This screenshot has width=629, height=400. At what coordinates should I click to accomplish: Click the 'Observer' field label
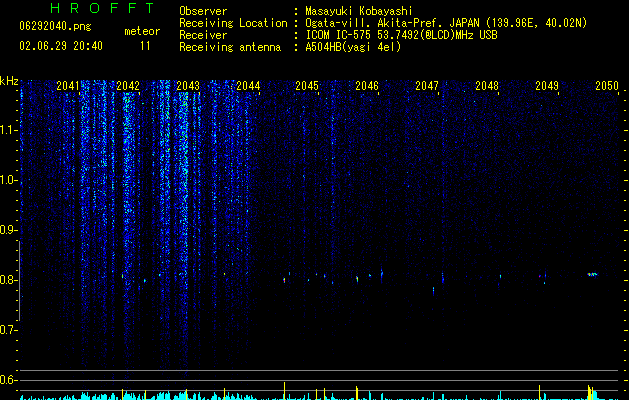click(x=203, y=11)
